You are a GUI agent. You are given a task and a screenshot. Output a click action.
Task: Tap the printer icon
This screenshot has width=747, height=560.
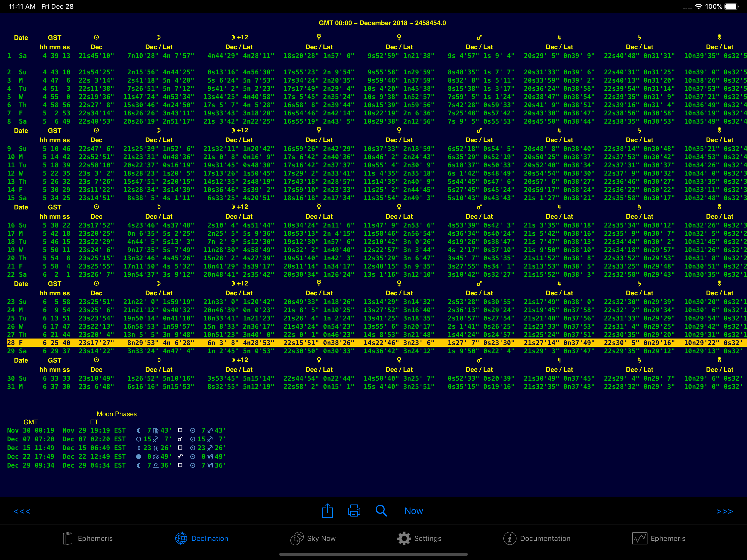click(354, 511)
